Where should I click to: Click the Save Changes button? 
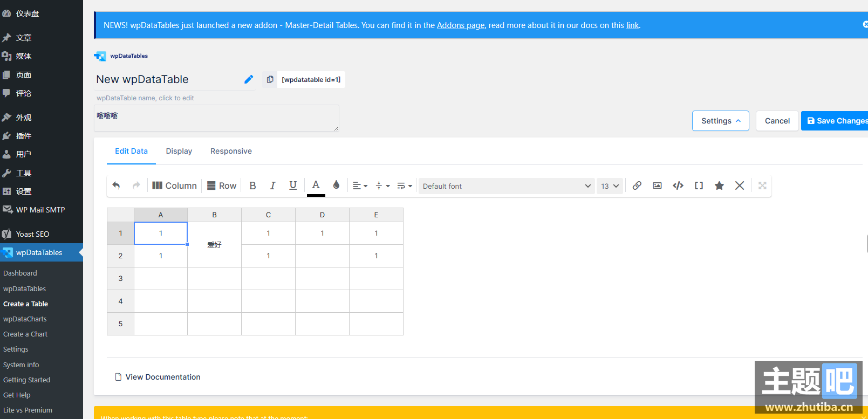click(835, 121)
